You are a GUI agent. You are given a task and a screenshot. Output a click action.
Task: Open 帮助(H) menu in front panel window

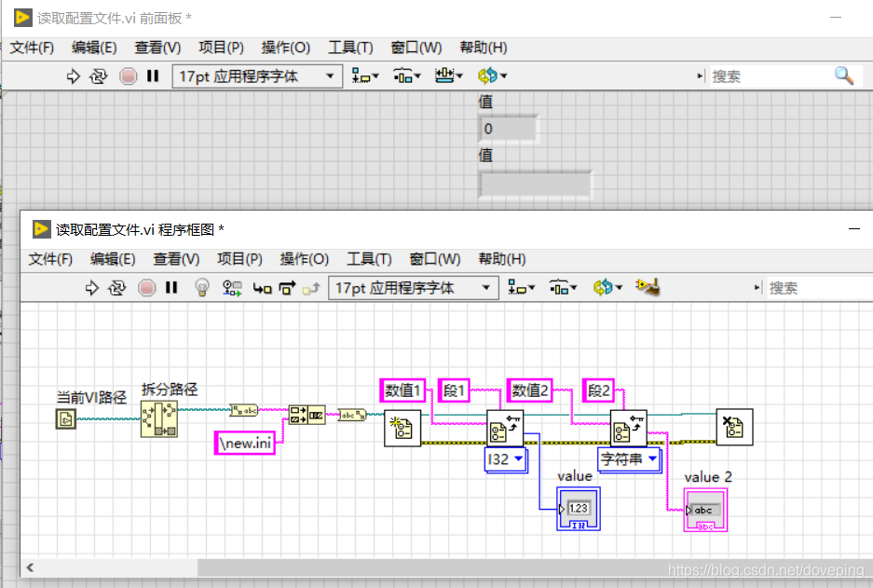pyautogui.click(x=484, y=48)
